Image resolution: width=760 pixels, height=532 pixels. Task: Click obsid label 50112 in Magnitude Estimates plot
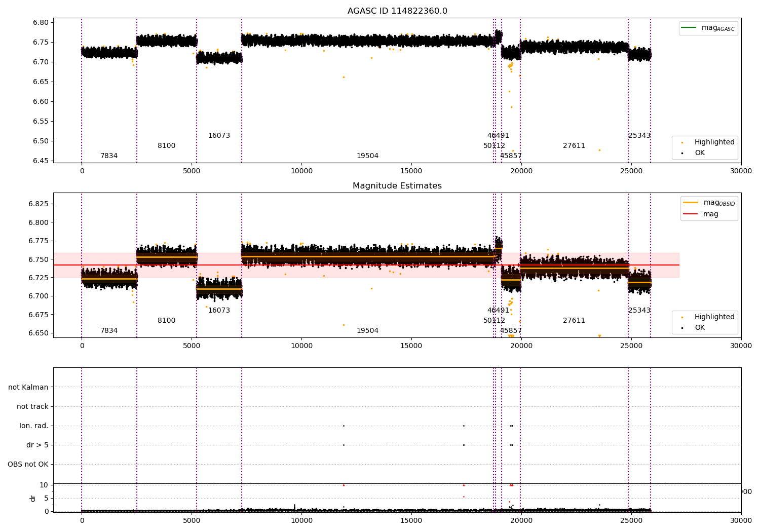pos(494,321)
